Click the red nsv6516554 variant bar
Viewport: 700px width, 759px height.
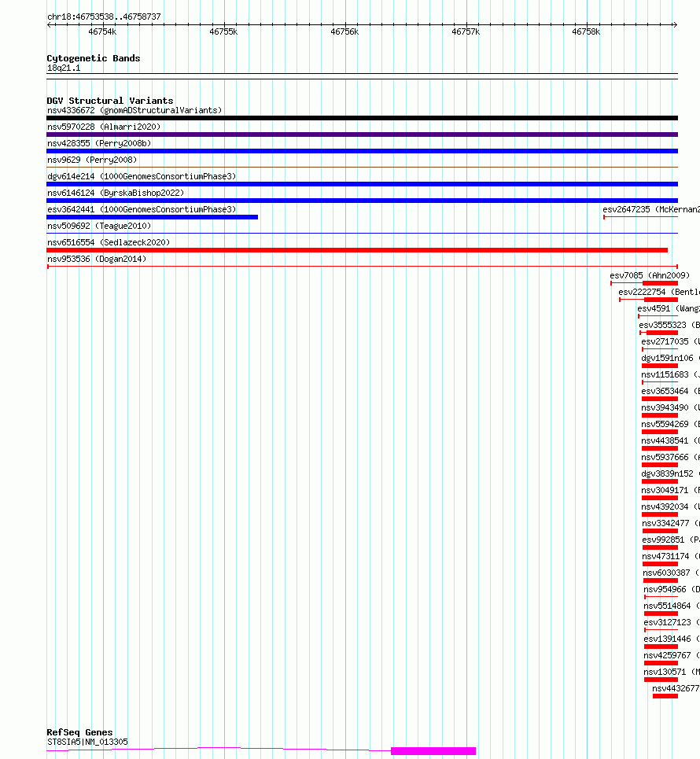tap(357, 250)
